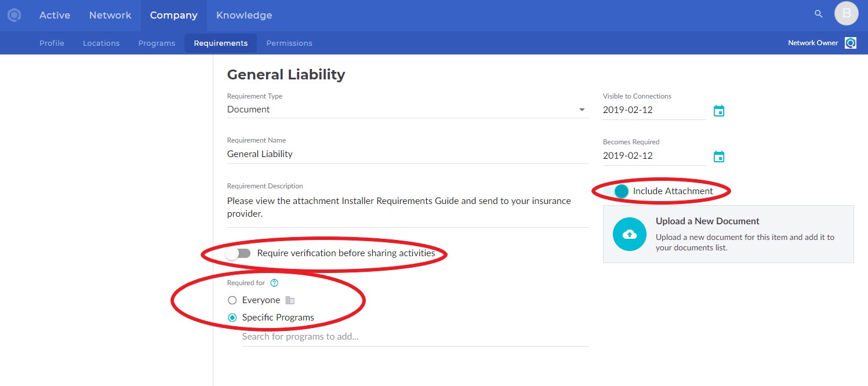Screen dimensions: 868x386
Task: Click the help icon beside Required for
Action: click(275, 283)
